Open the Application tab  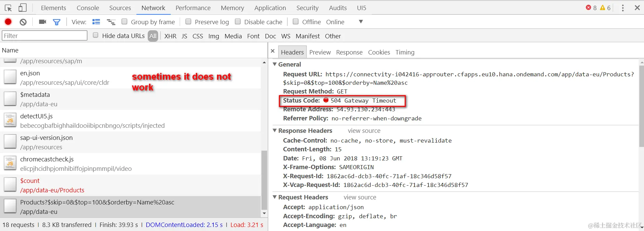click(270, 8)
